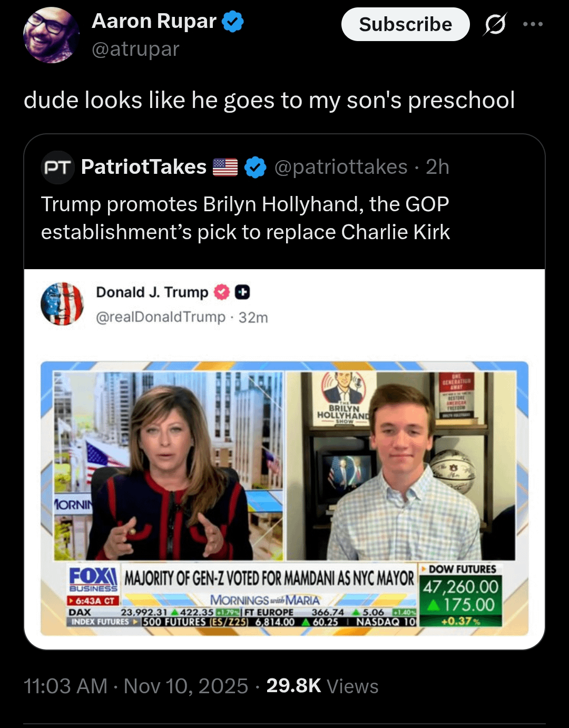Click the PatriotTakes verified checkmark badge
The width and height of the screenshot is (569, 728).
256,168
